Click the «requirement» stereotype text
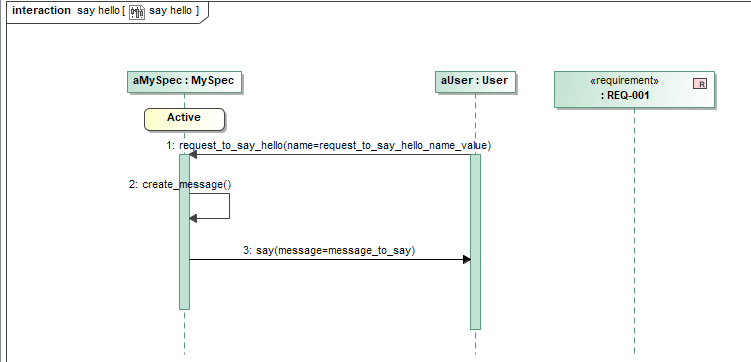 coord(624,80)
